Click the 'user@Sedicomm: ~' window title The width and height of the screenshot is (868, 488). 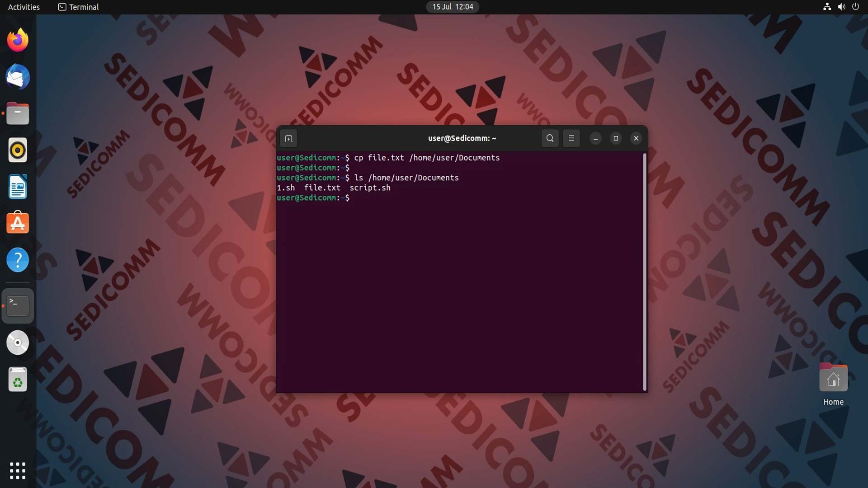[x=462, y=138]
